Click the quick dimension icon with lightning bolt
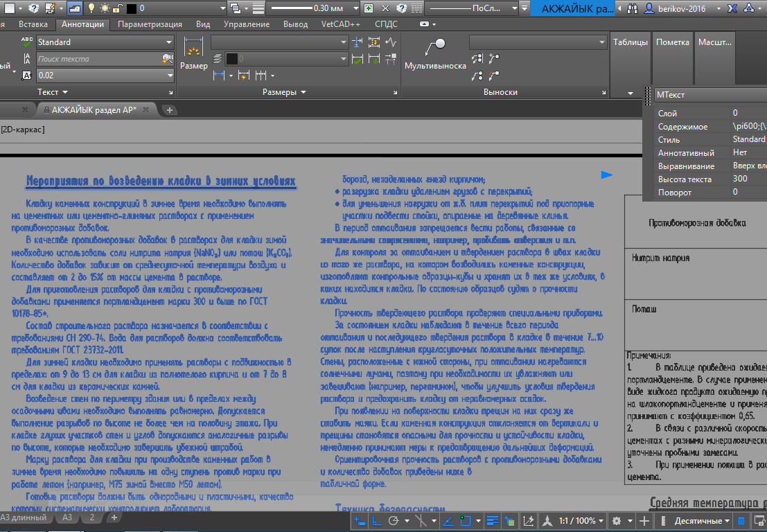This screenshot has height=532, width=767. [x=244, y=76]
